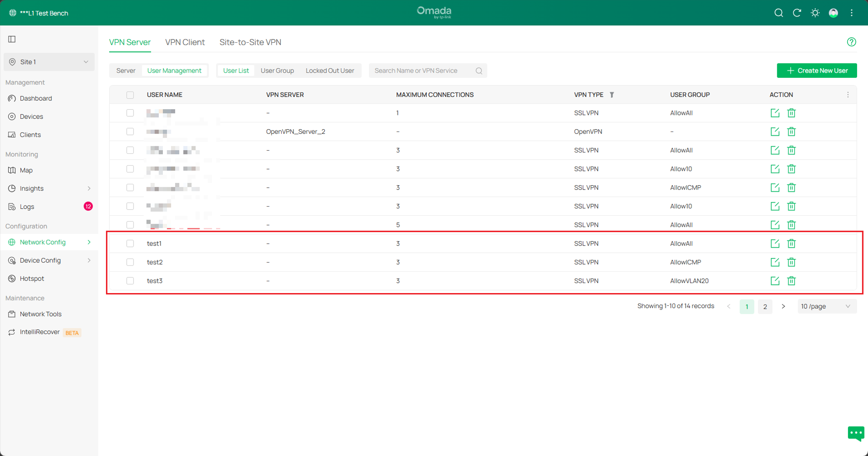The width and height of the screenshot is (868, 456).
Task: Edit the OpenVPN_Server_2 user row
Action: (x=775, y=131)
